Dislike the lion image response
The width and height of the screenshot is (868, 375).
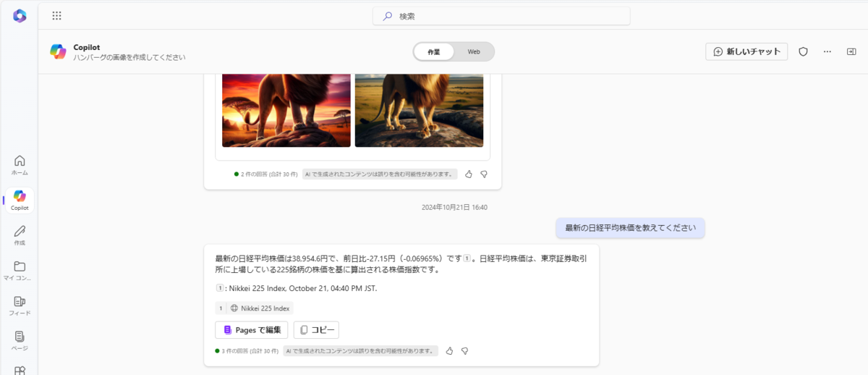point(484,174)
